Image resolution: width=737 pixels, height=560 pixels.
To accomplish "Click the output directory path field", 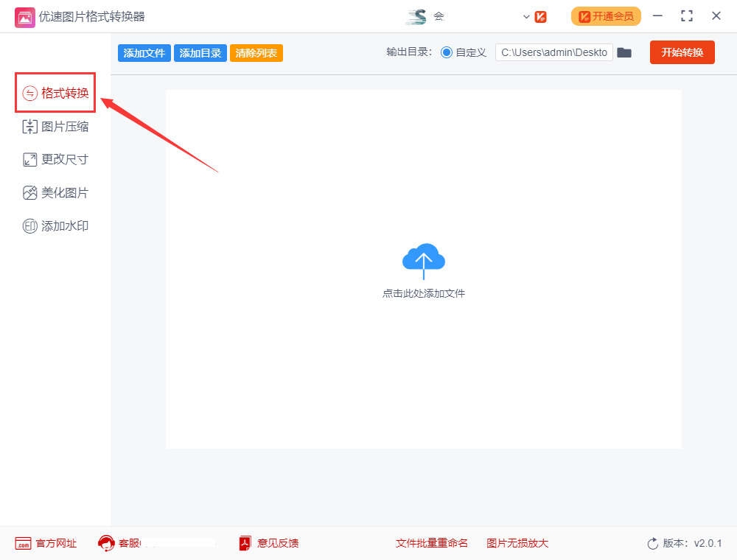I will coord(553,52).
